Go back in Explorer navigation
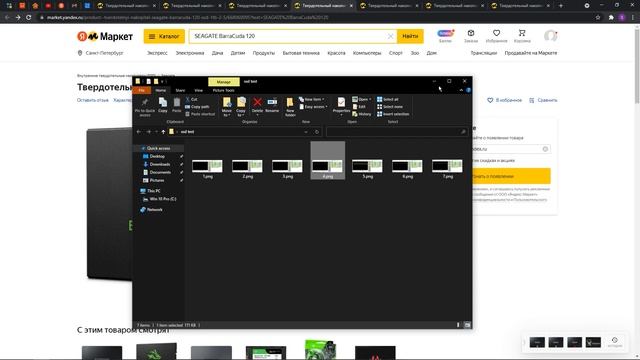This screenshot has width=640, height=360. [x=139, y=132]
